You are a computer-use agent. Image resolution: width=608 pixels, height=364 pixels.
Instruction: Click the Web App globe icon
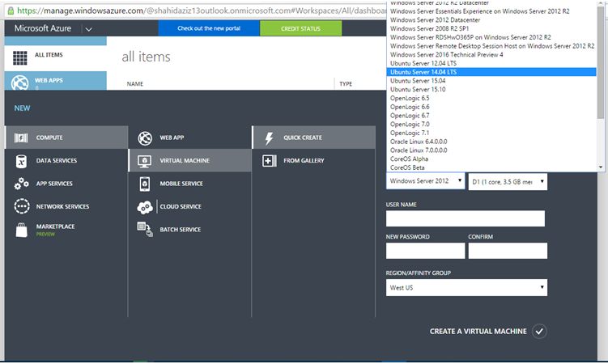(x=145, y=138)
